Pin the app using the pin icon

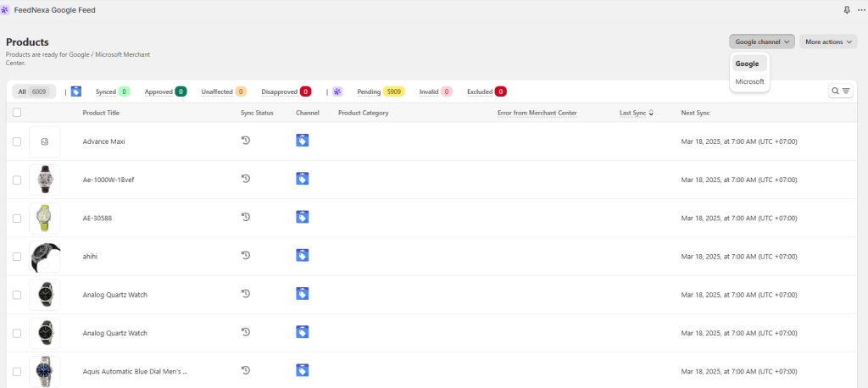[x=847, y=10]
